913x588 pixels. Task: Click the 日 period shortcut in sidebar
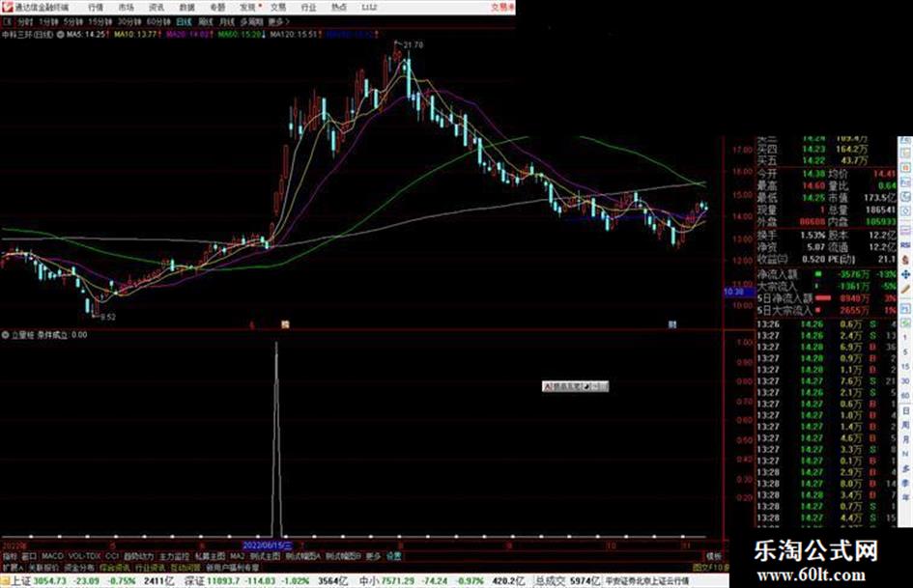click(x=905, y=411)
